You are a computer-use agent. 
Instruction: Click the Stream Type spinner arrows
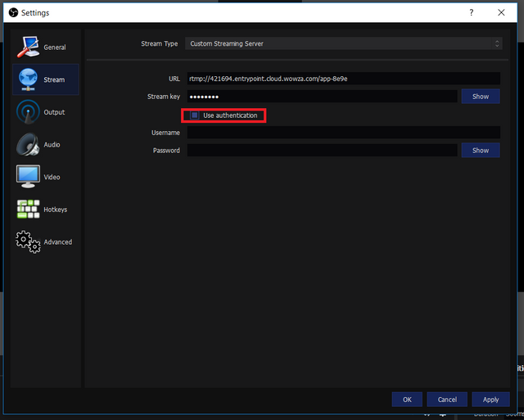(497, 43)
